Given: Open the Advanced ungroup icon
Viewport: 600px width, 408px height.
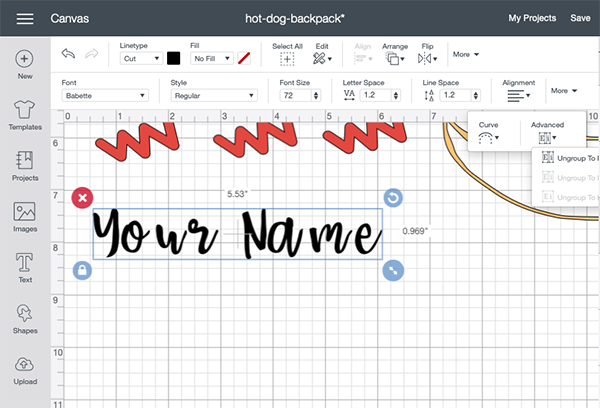Looking at the screenshot, I should click(547, 137).
